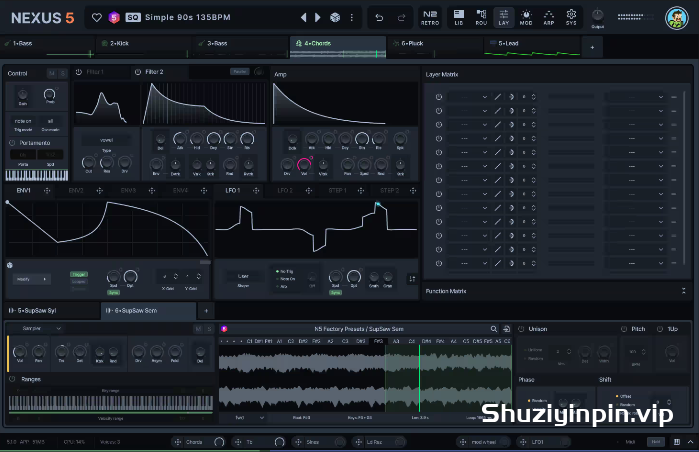This screenshot has height=452, width=699.
Task: Click the Chords macro label
Action: click(x=194, y=442)
